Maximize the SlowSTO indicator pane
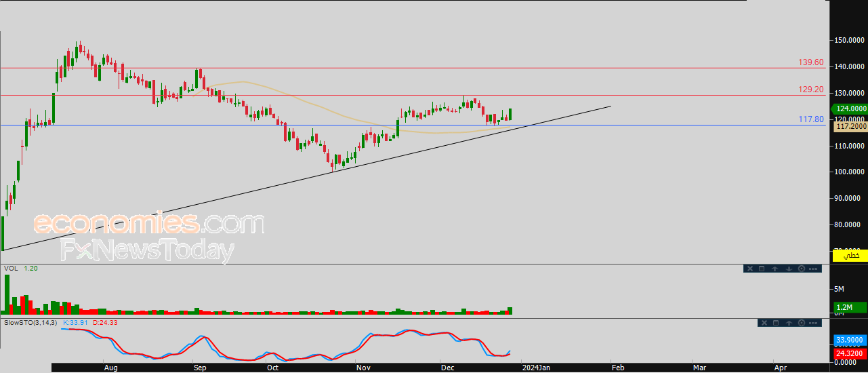The width and height of the screenshot is (868, 373). pos(776,323)
